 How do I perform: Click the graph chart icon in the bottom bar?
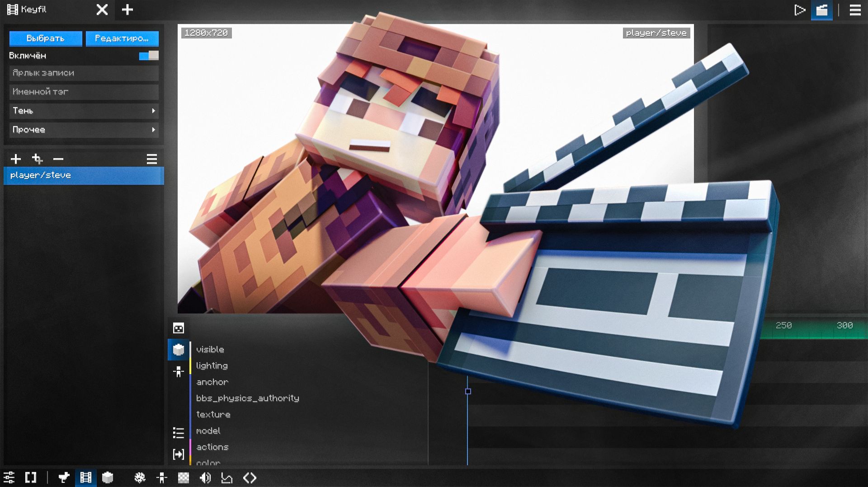(x=226, y=478)
